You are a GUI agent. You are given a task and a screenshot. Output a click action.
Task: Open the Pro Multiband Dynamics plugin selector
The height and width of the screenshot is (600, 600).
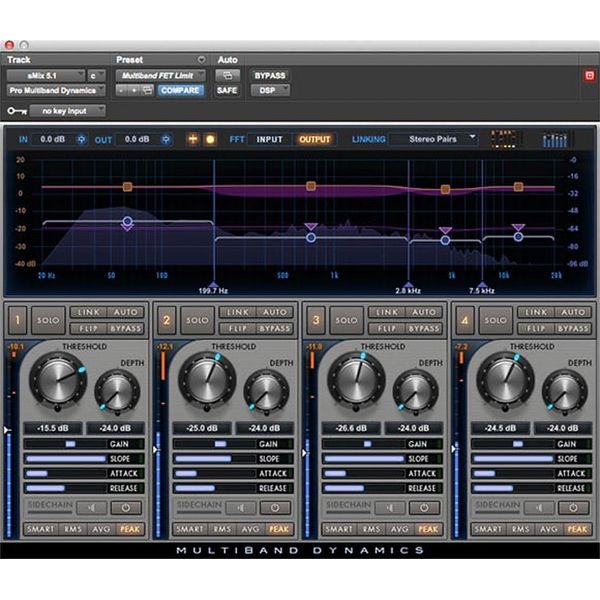(56, 90)
